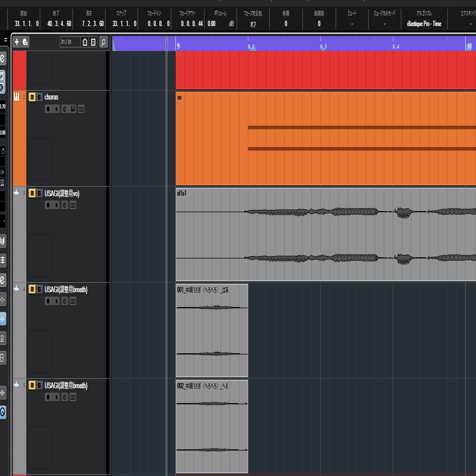Record-enable the chorus track

(x=48, y=108)
